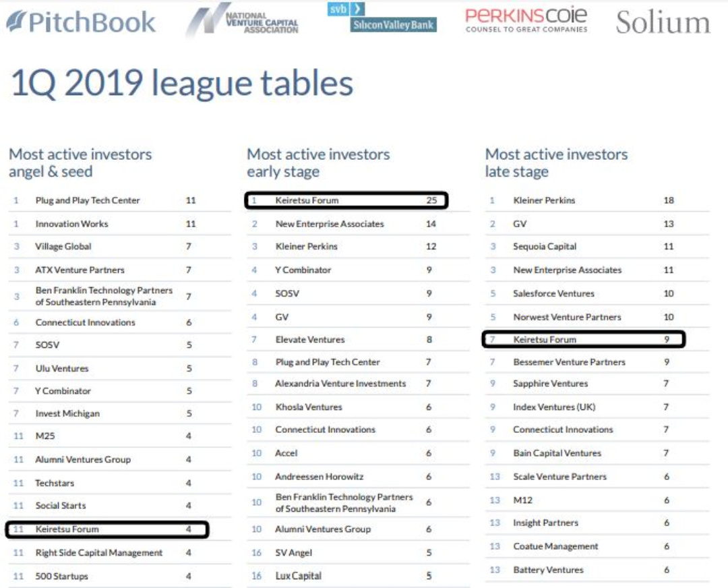Select the Sequoia Capital row

tap(545, 247)
